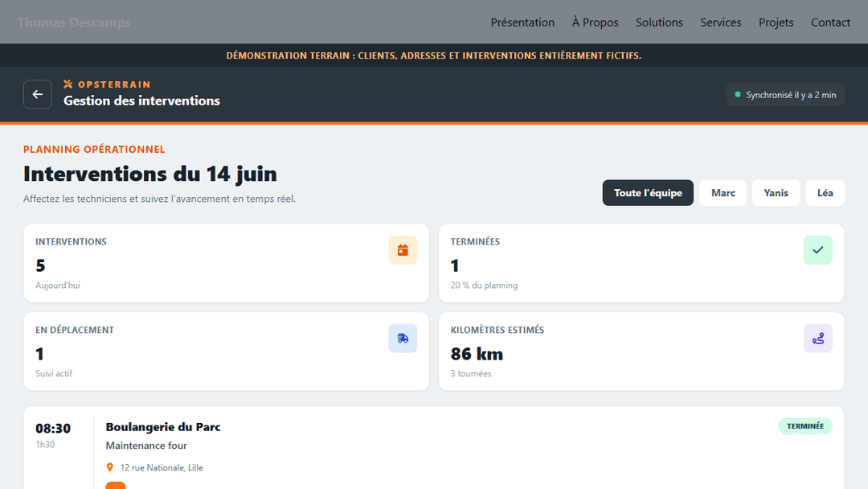Click the Maintenance four description

point(146,446)
